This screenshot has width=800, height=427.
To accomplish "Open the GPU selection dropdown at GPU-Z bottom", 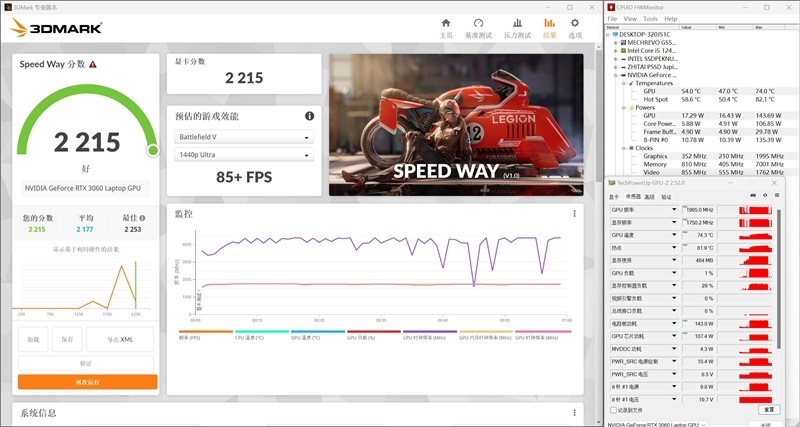I will pos(657,424).
